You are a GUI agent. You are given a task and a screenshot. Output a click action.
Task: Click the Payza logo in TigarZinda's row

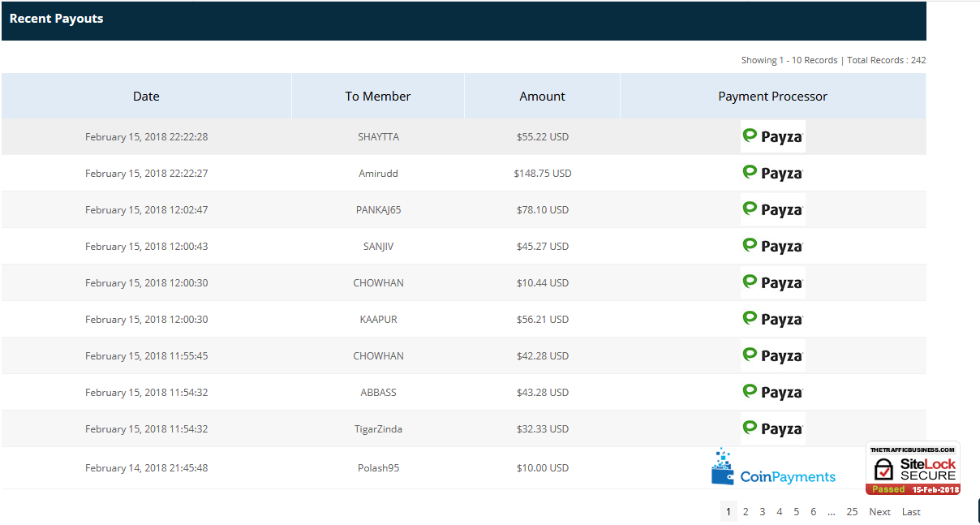point(772,428)
